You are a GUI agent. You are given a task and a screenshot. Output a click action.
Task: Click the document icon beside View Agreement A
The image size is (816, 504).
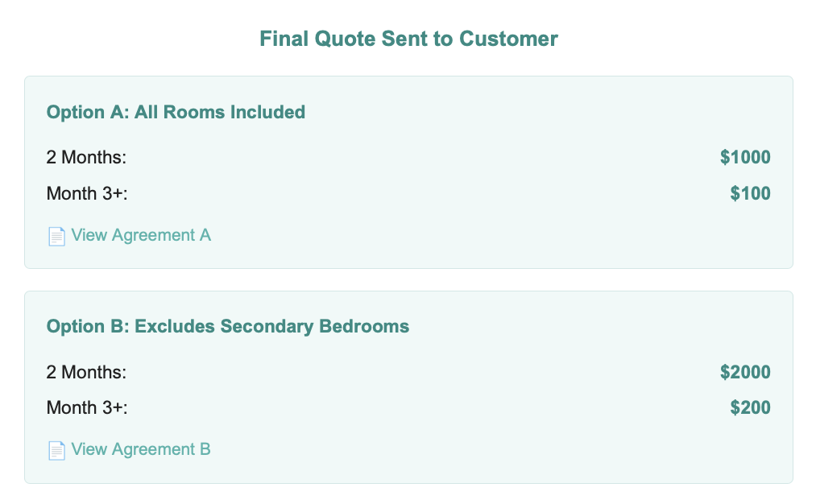tap(56, 236)
